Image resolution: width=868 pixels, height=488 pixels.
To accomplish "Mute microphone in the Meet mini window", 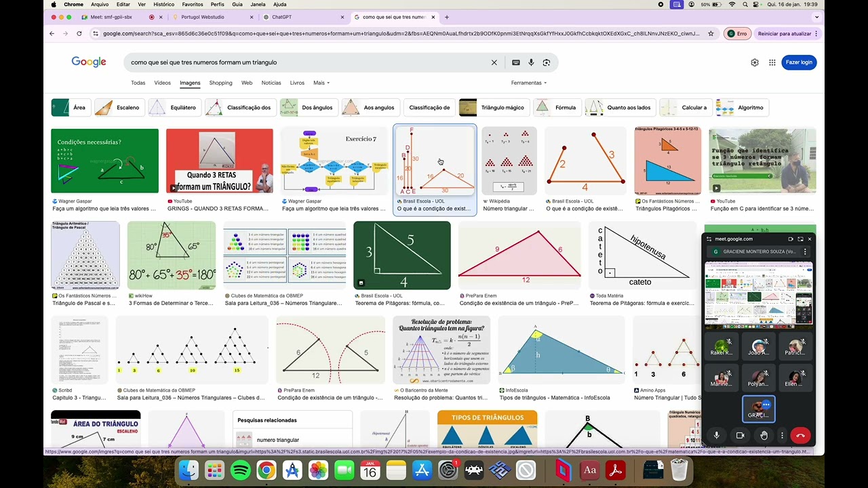I will click(x=716, y=436).
